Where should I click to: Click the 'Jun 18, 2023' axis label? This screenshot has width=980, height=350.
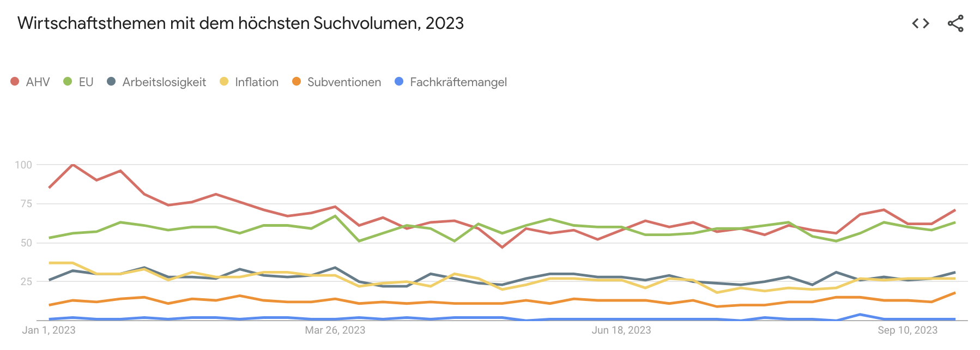[621, 330]
